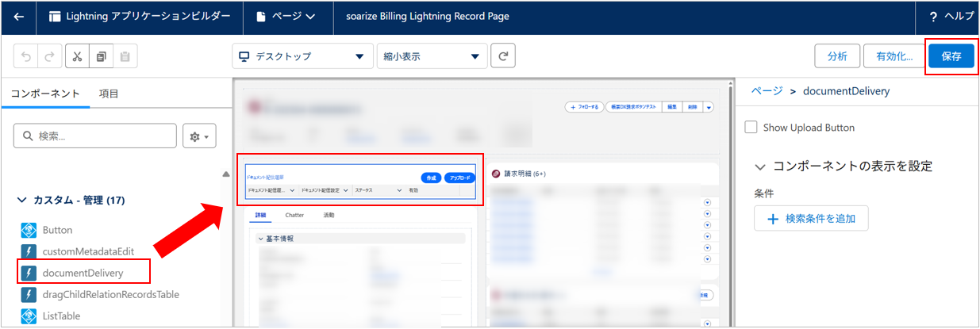Open the デスクトップ device dropdown

[x=302, y=56]
